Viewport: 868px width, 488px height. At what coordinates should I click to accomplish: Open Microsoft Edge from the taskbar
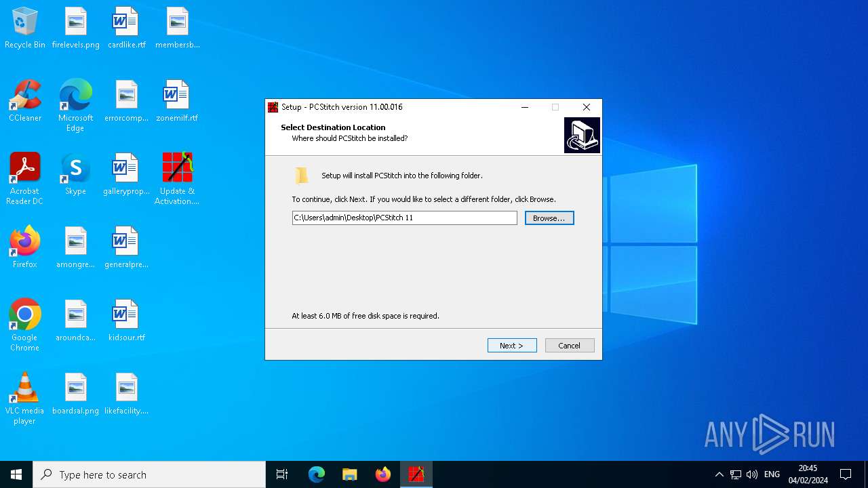pyautogui.click(x=317, y=474)
